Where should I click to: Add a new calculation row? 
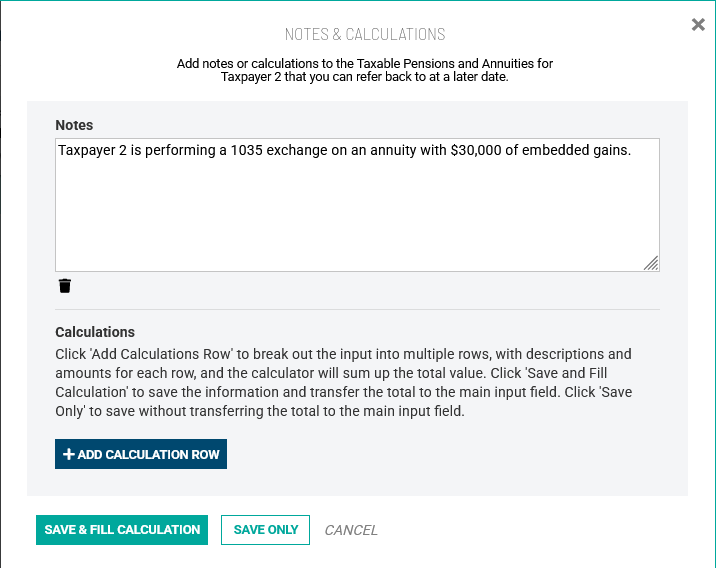click(141, 454)
